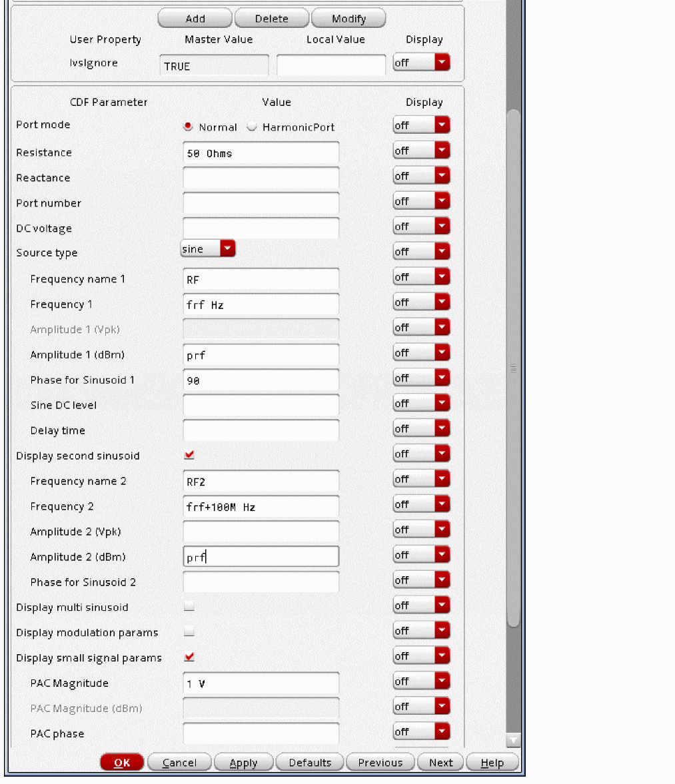Expand Display dropdown for PAC Magnitude
The image size is (675, 784).
(421, 681)
